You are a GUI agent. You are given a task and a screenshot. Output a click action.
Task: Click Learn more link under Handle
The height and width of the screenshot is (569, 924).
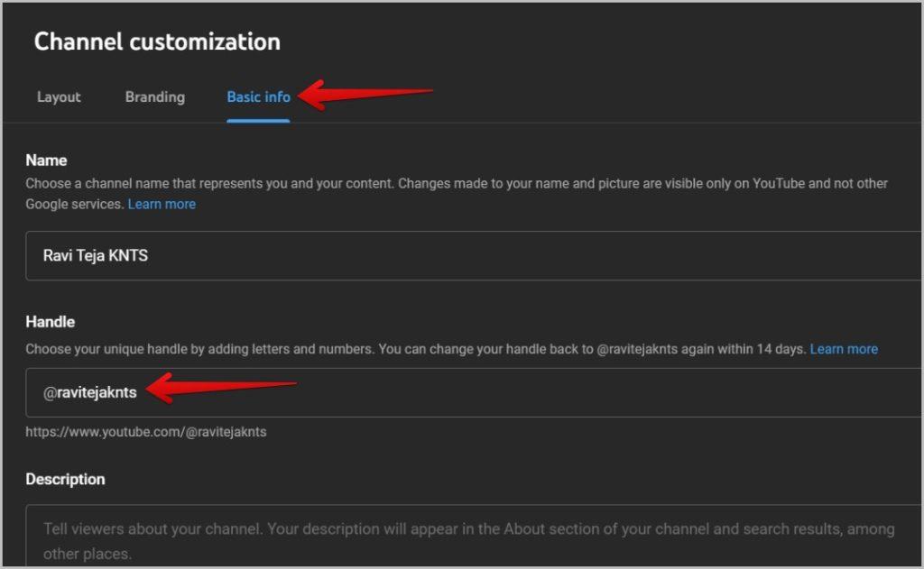(x=844, y=349)
